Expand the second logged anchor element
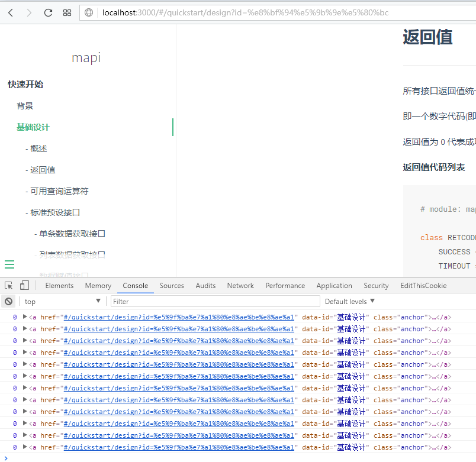Image resolution: width=476 pixels, height=462 pixels. point(25,328)
